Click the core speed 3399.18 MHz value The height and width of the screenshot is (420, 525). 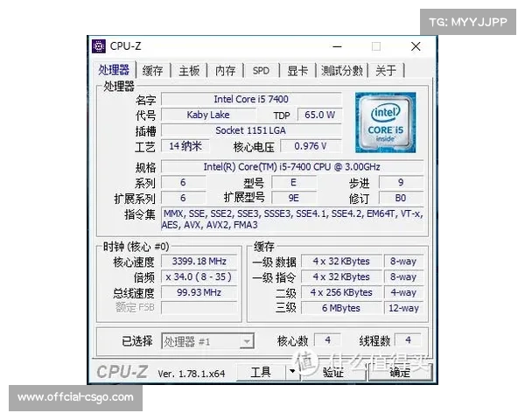199,262
